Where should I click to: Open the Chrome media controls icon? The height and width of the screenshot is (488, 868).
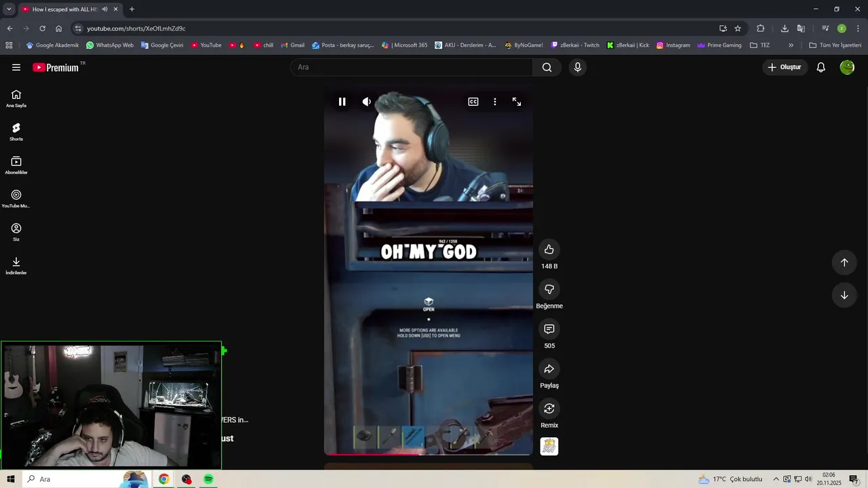coord(825,28)
